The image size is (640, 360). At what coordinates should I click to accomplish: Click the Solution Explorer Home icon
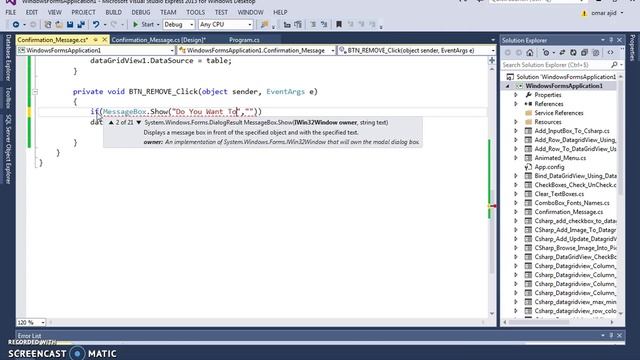pos(530,53)
